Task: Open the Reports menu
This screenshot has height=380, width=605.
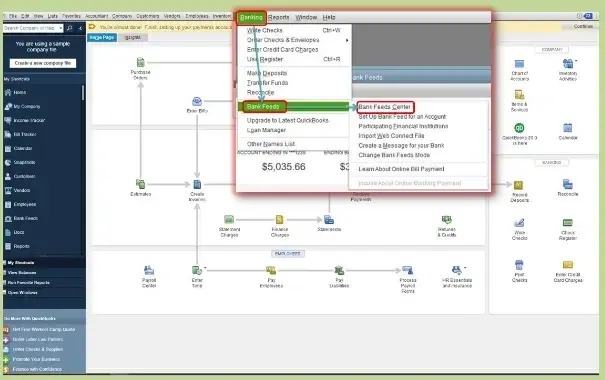Action: (279, 17)
